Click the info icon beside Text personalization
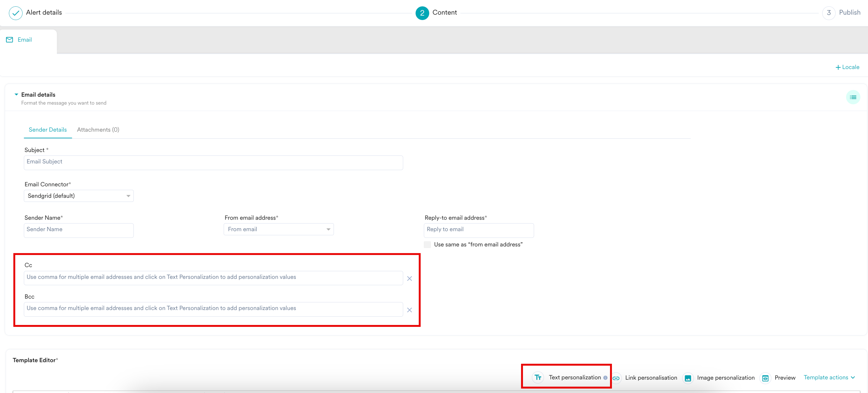868x393 pixels. point(605,378)
